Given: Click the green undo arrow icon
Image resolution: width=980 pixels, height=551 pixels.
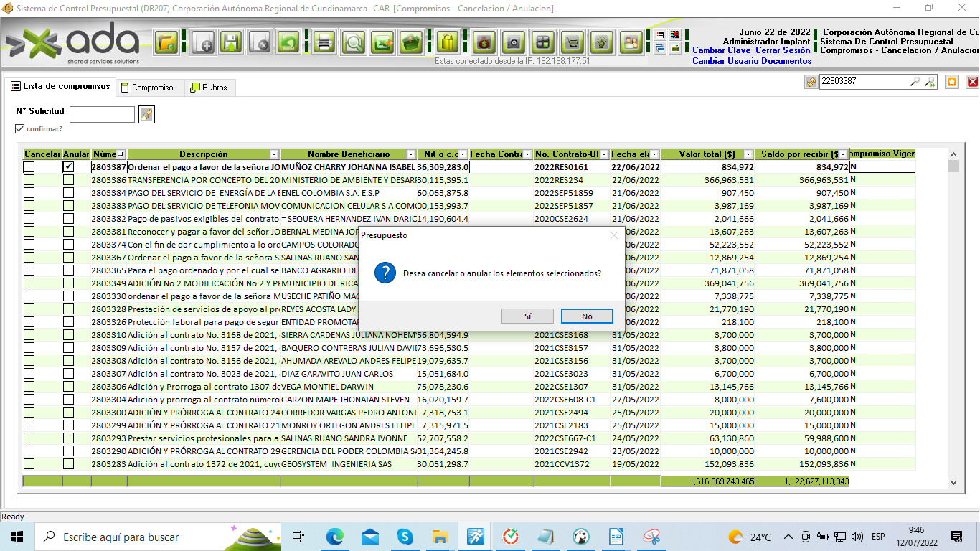Looking at the screenshot, I should 289,42.
